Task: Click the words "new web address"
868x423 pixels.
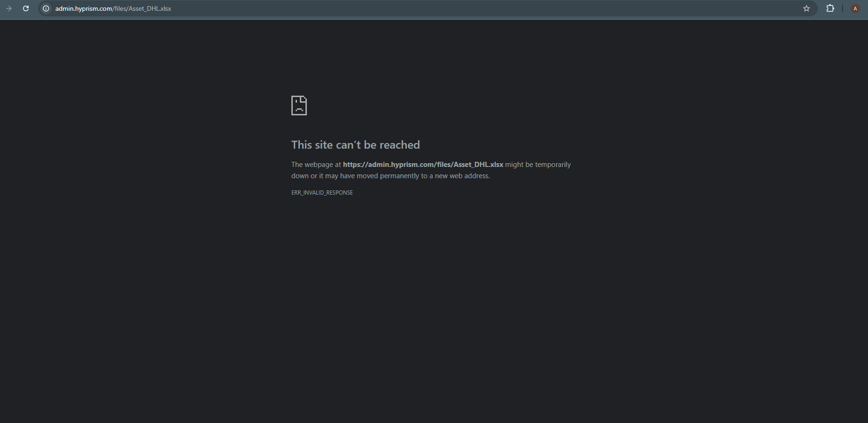Action: pyautogui.click(x=462, y=176)
